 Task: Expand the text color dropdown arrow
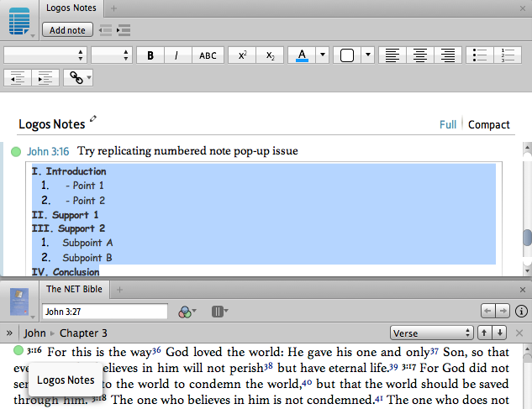pyautogui.click(x=323, y=55)
